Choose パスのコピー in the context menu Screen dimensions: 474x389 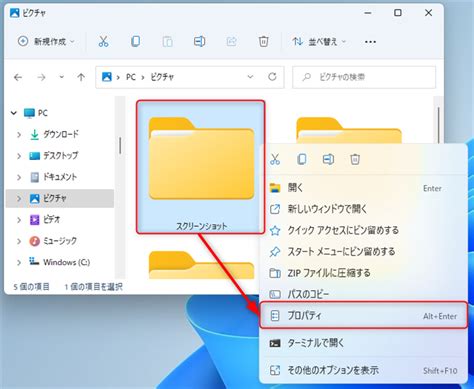click(364, 294)
